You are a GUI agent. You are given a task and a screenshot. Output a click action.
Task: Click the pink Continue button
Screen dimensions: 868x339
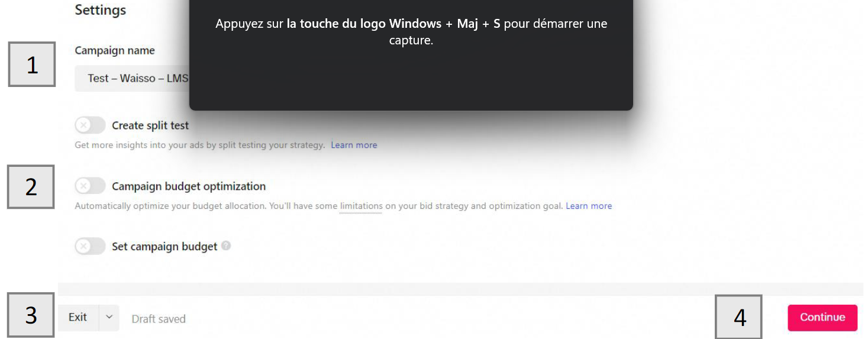pos(822,318)
